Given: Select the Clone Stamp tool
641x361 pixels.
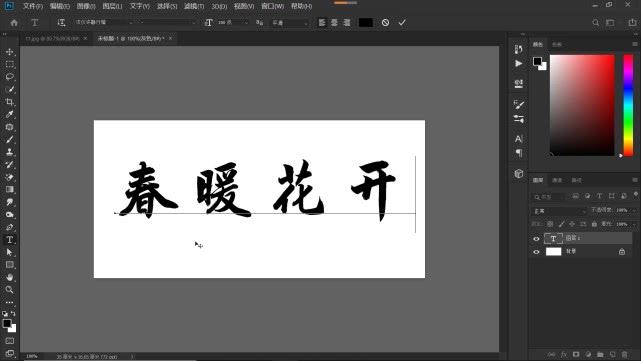Looking at the screenshot, I should coord(9,152).
